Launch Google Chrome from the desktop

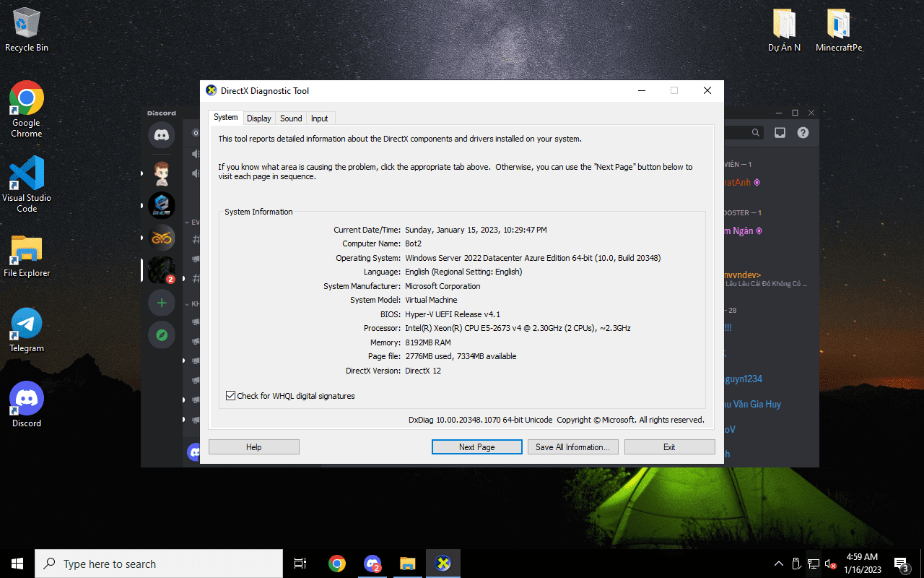coord(27,108)
